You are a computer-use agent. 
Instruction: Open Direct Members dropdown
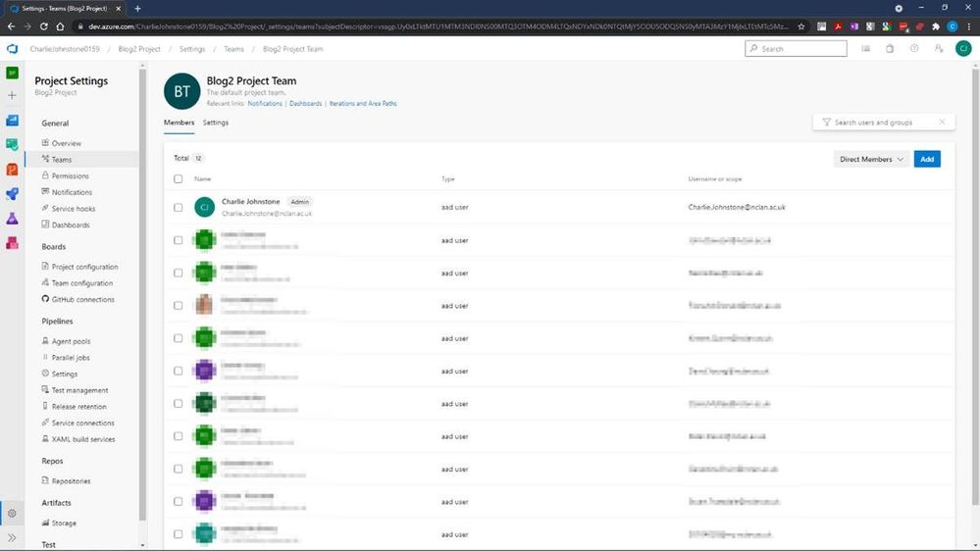point(871,159)
